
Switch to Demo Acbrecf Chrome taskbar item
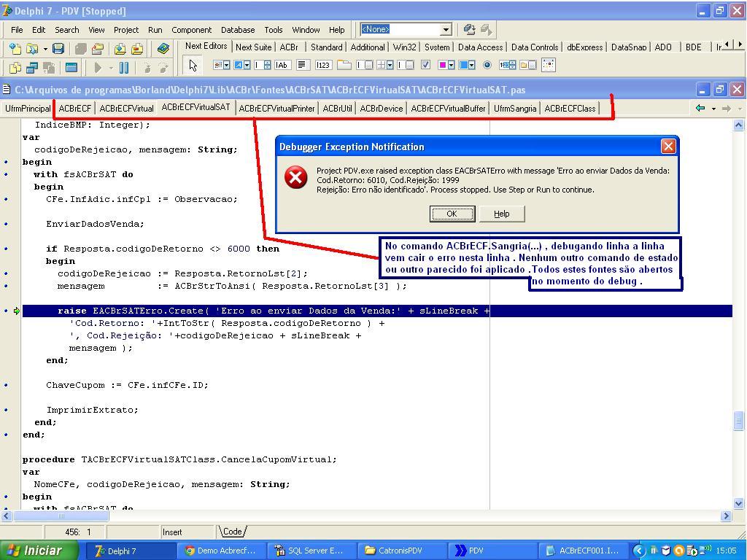[x=220, y=551]
